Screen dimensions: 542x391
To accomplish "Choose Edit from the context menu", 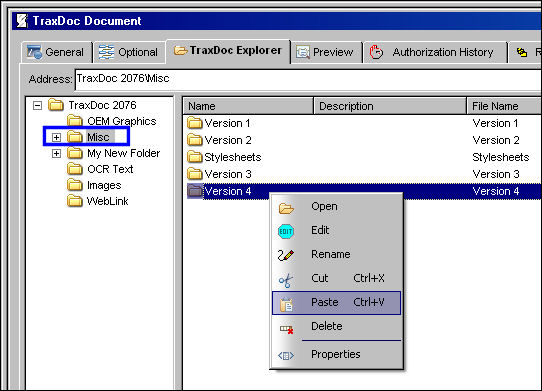I will [336, 231].
